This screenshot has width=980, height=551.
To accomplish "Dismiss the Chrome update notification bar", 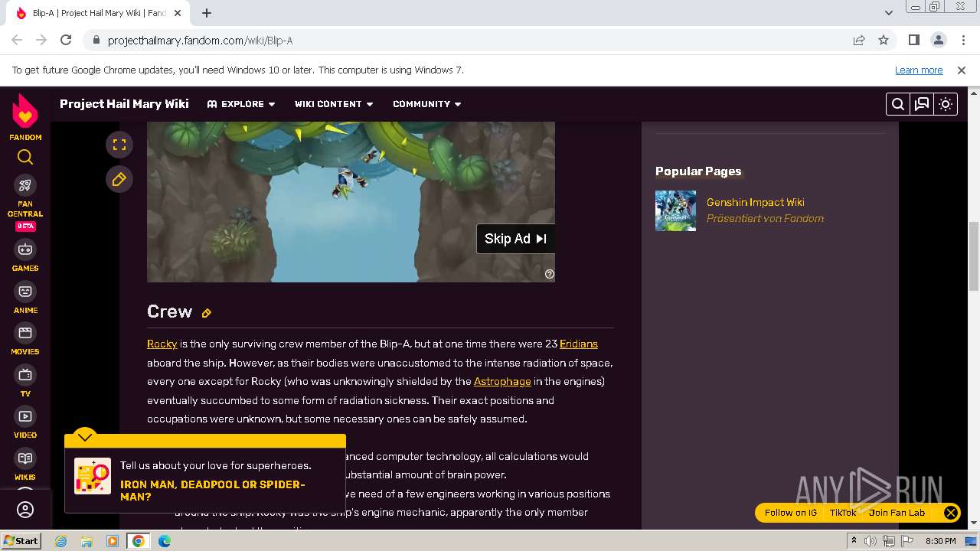I will click(962, 70).
